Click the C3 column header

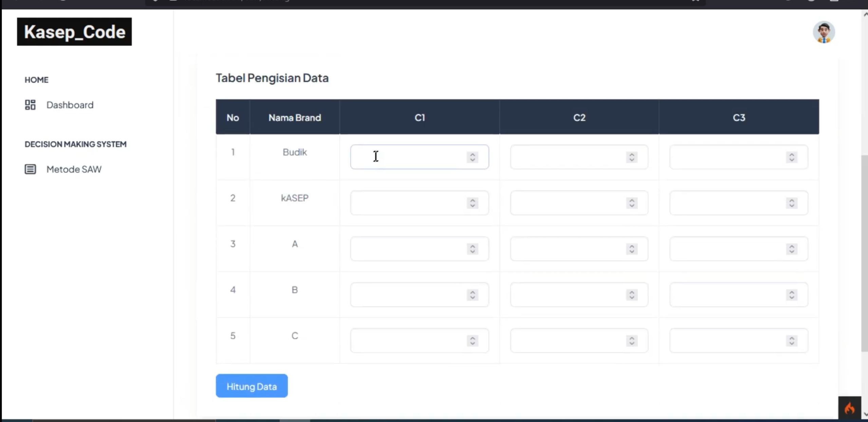739,117
